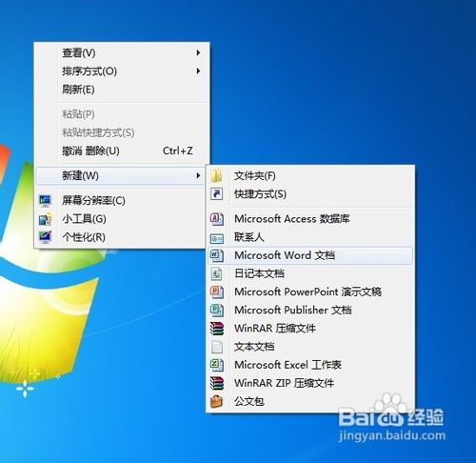The image size is (476, 463).
Task: Click the WinRAR books icon beside WinRAR 压缩文件
Action: [217, 329]
